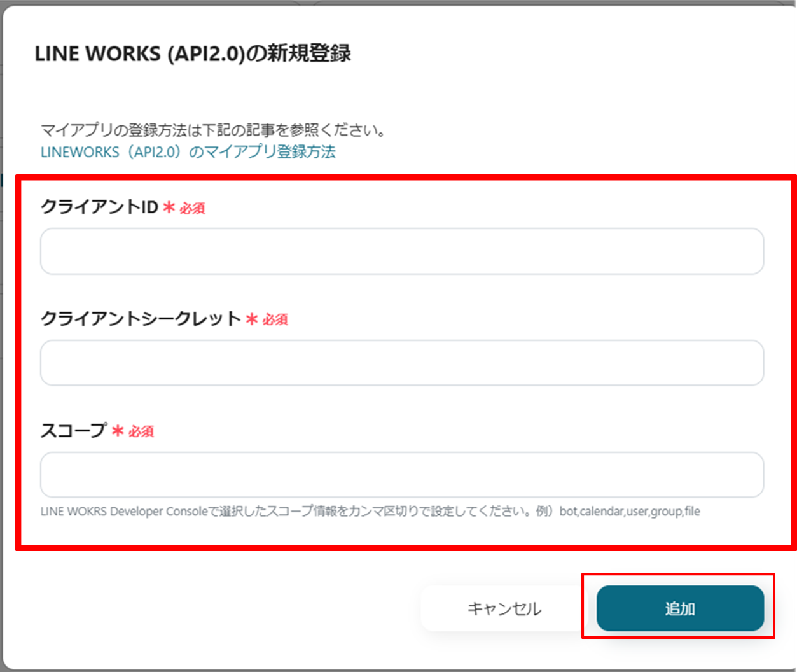This screenshot has width=797, height=672.
Task: Click the 必須 marker beside スコープ
Action: click(139, 432)
